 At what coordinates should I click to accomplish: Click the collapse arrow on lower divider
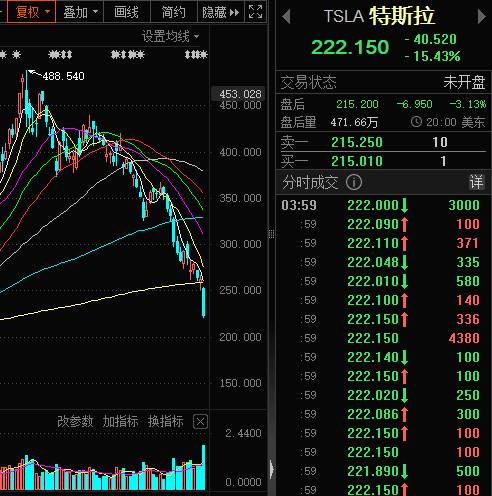coord(272,469)
